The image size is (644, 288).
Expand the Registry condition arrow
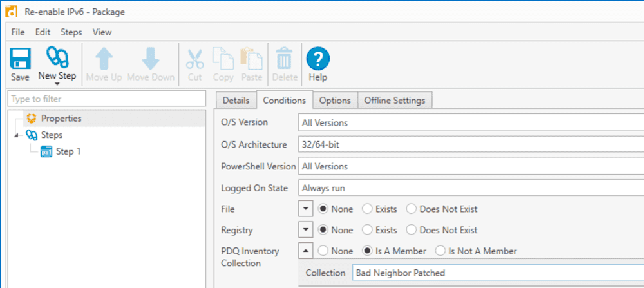point(305,229)
